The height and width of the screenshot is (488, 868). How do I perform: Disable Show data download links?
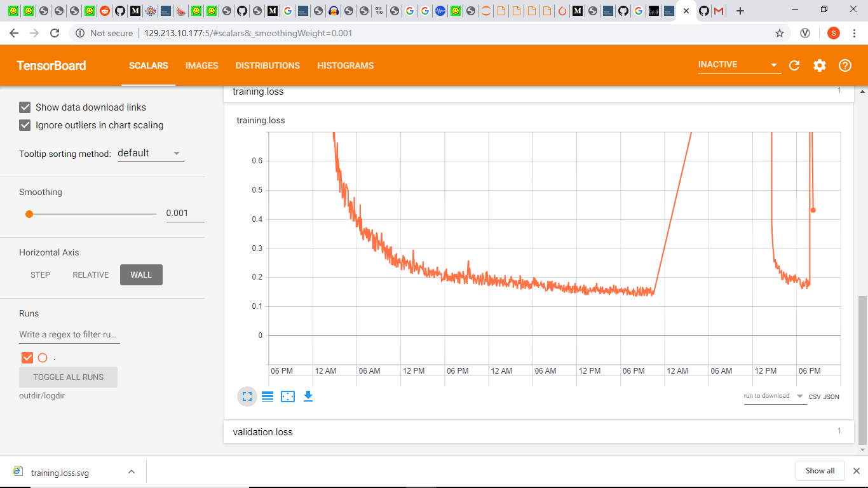(x=25, y=107)
